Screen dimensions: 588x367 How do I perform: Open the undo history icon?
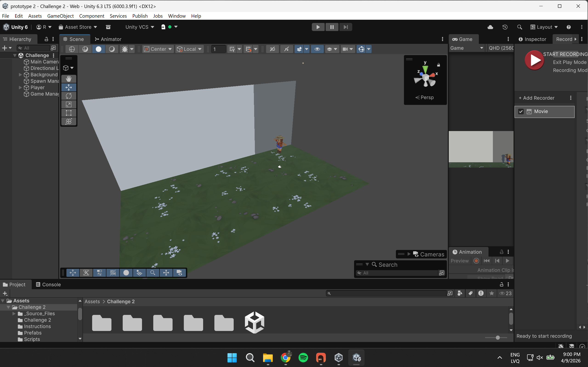(505, 27)
